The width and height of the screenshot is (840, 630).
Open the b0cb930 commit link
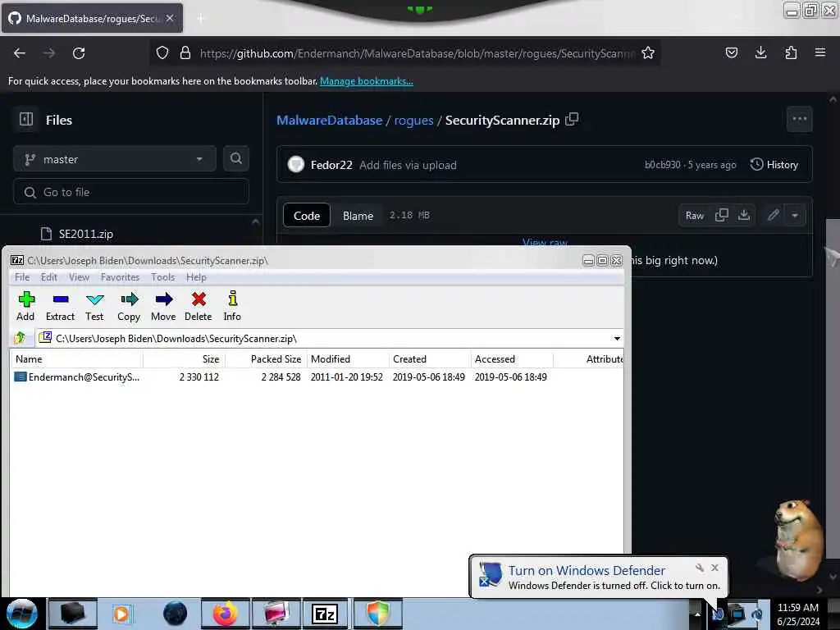tap(662, 165)
